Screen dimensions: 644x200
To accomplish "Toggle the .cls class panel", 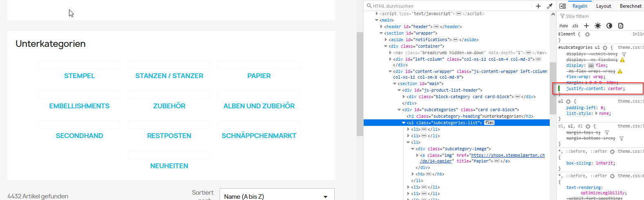I will pos(575,26).
